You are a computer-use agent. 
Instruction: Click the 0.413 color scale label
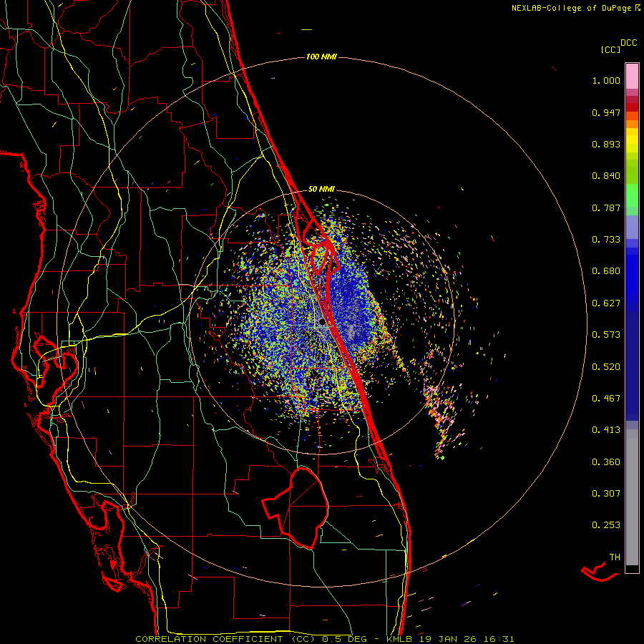point(606,430)
